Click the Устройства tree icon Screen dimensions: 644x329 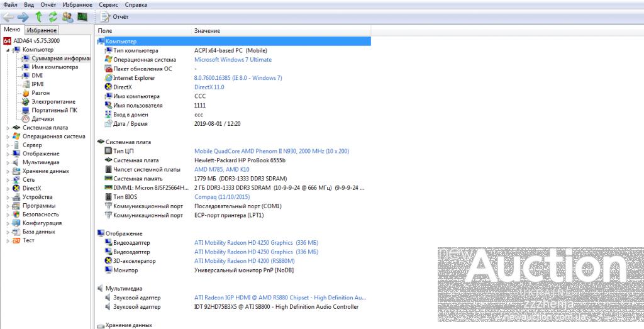click(x=16, y=197)
